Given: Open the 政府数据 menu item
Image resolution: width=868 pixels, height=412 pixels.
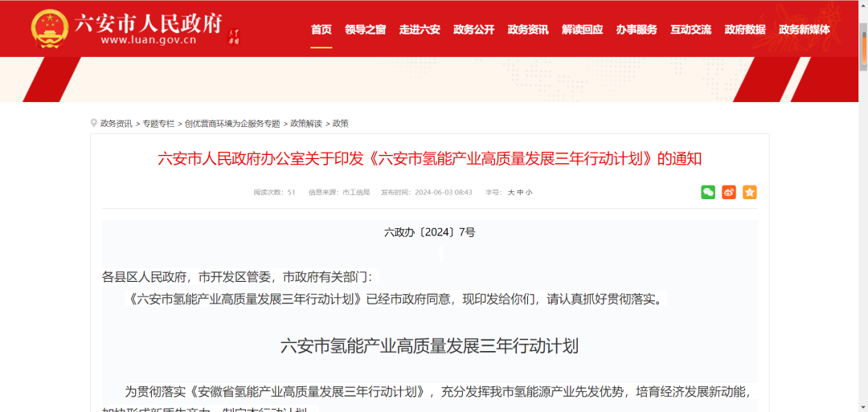Looking at the screenshot, I should pos(745,30).
